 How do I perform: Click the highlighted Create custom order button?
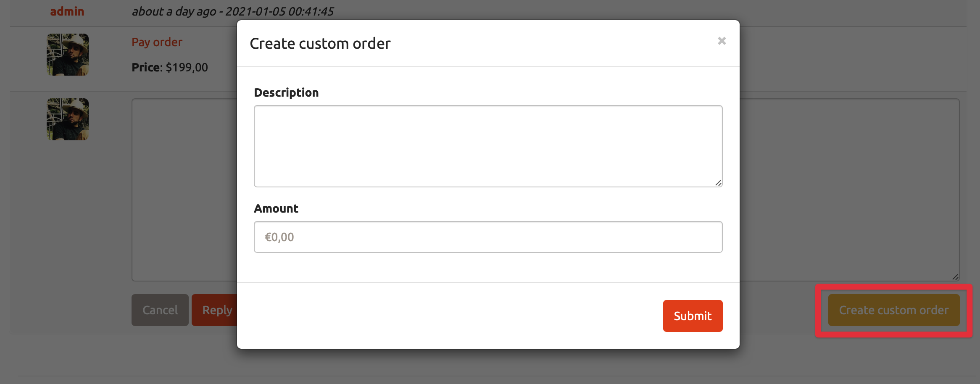894,310
